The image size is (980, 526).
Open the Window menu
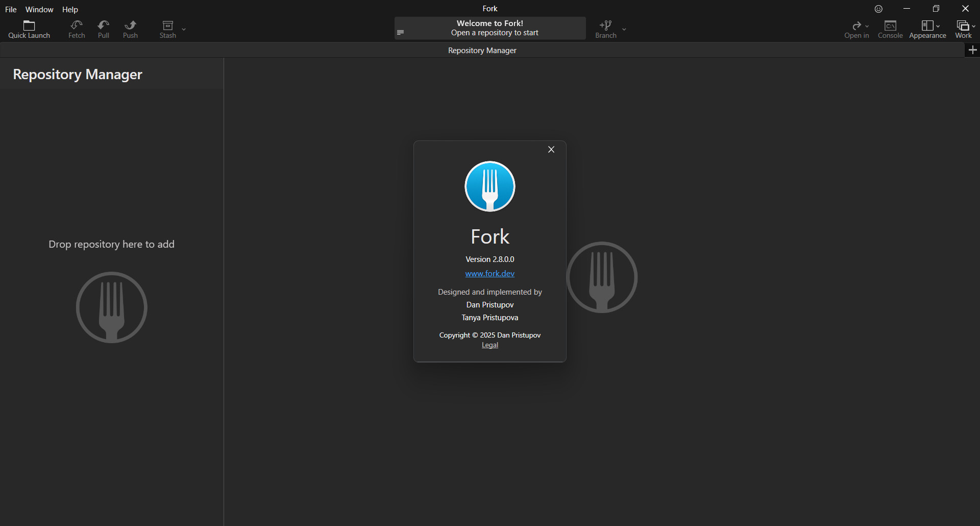(39, 9)
